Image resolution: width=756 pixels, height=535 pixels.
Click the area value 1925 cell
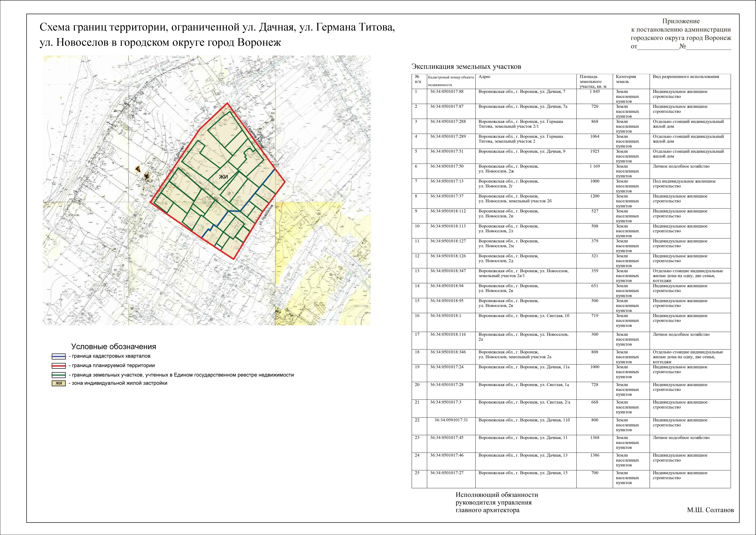coord(595,152)
